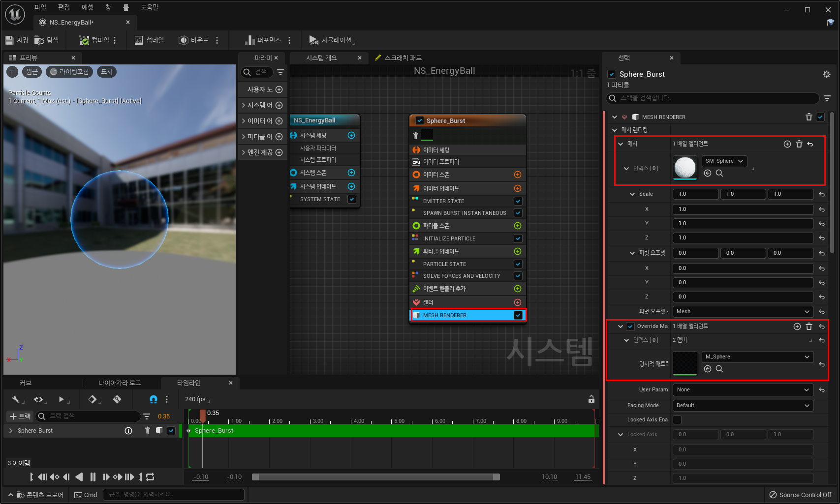Add module to 파티클 스폰 stage
840x504 pixels.
pos(518,226)
